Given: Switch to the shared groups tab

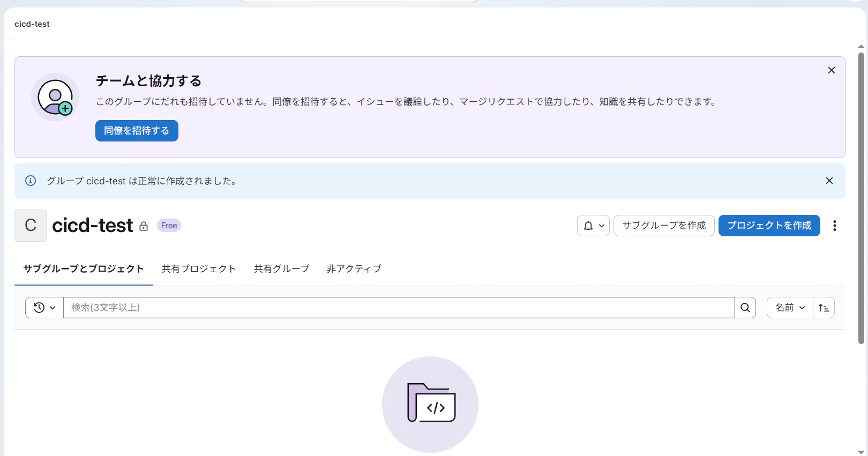Looking at the screenshot, I should [282, 268].
